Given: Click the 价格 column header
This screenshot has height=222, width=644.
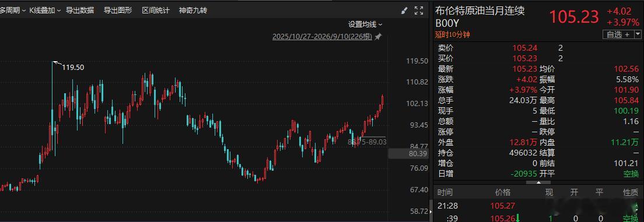Looking at the screenshot, I should pyautogui.click(x=503, y=192).
